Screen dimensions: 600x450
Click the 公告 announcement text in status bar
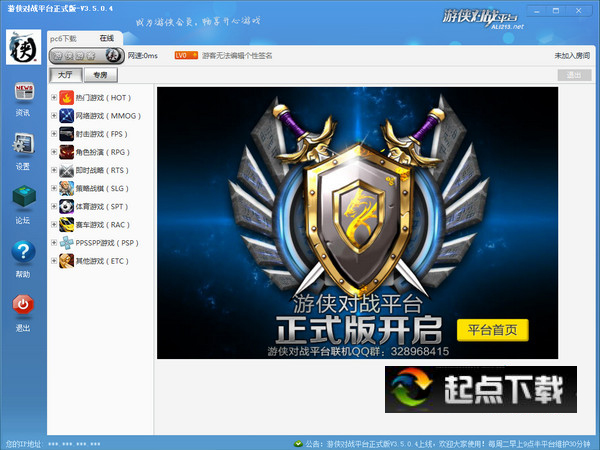pyautogui.click(x=448, y=444)
